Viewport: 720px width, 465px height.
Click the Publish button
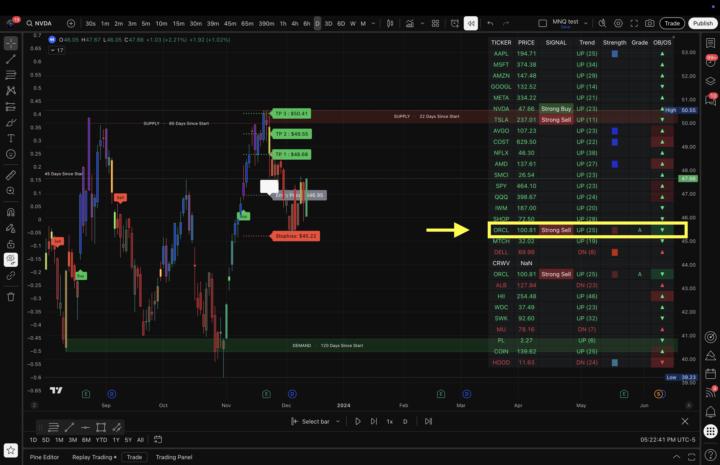point(703,23)
